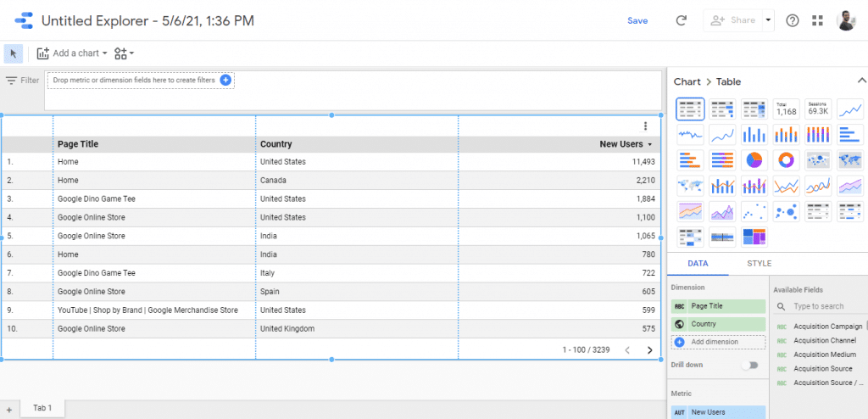Screen dimensions: 868x419
Task: Add a filter with the plus button
Action: (225, 80)
